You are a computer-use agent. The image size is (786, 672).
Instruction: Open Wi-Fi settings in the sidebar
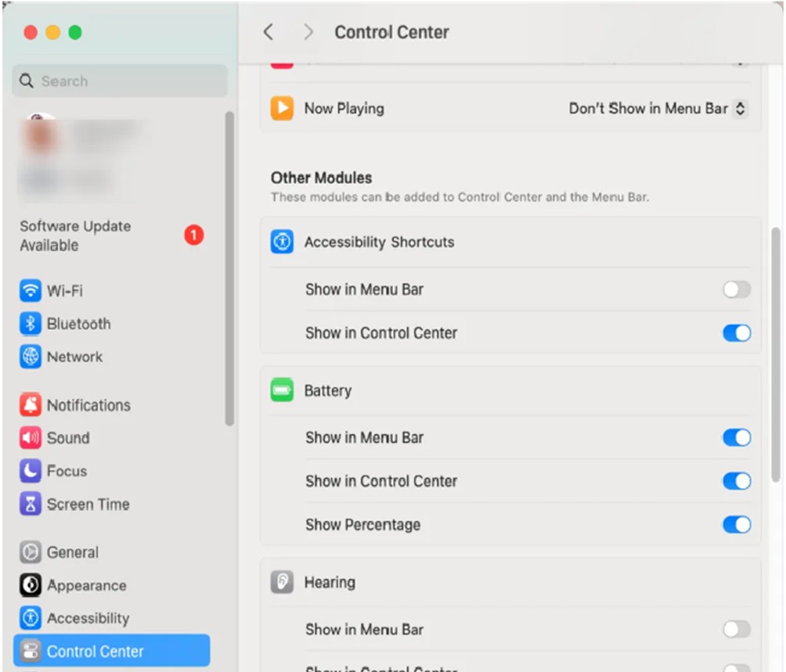click(x=30, y=290)
